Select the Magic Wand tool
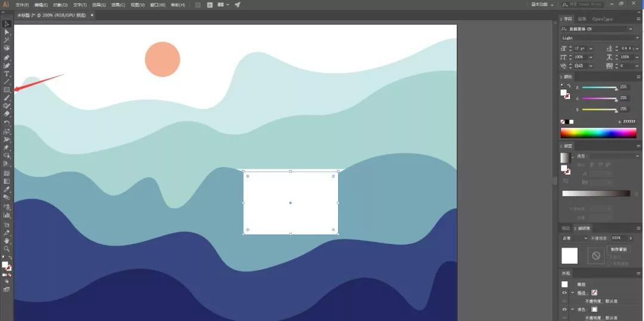The height and width of the screenshot is (321, 644). [x=7, y=40]
